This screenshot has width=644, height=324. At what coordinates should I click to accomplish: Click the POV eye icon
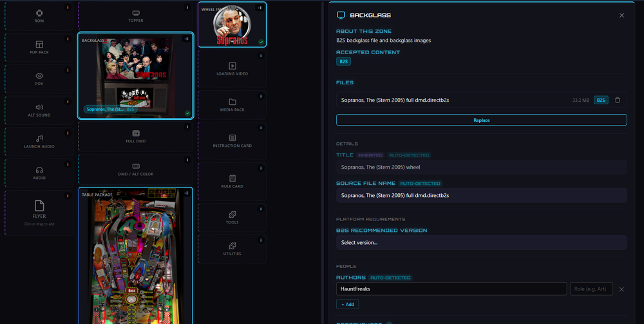(39, 75)
